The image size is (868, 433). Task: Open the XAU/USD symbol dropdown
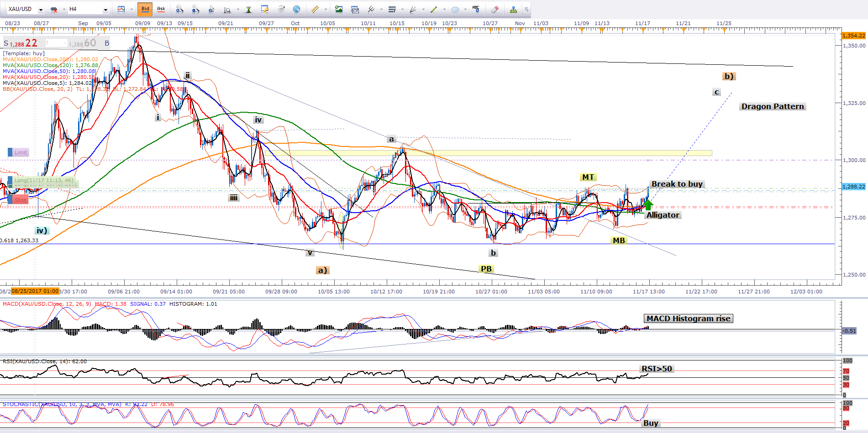41,10
